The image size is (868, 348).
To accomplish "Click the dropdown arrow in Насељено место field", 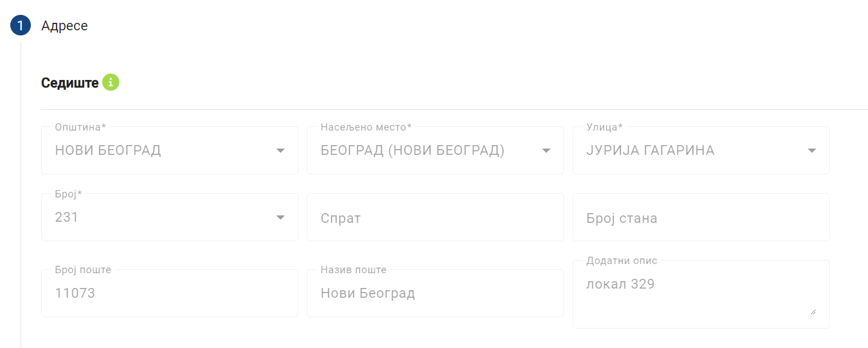I will (x=546, y=150).
